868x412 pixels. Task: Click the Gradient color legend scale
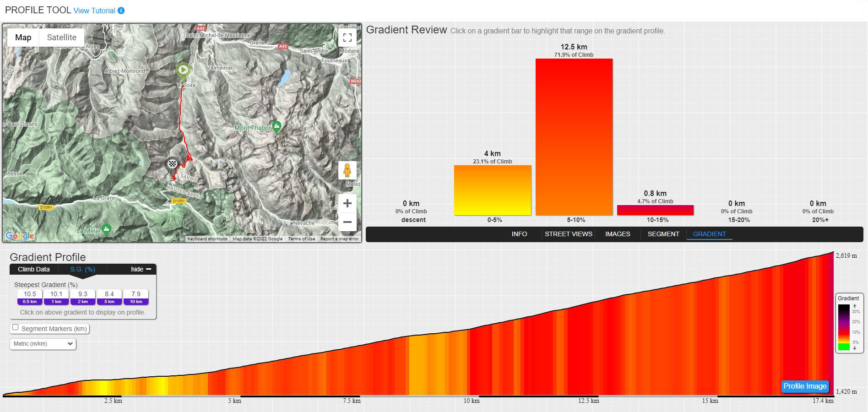click(844, 327)
